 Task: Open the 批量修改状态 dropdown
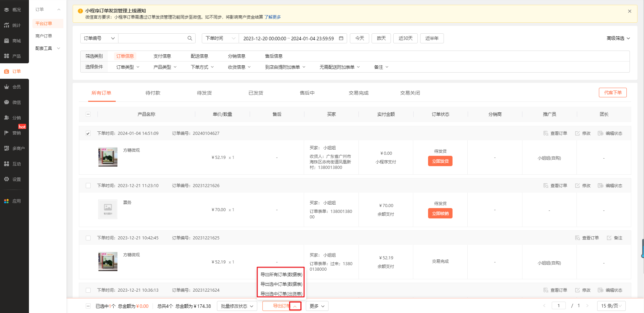point(237,306)
